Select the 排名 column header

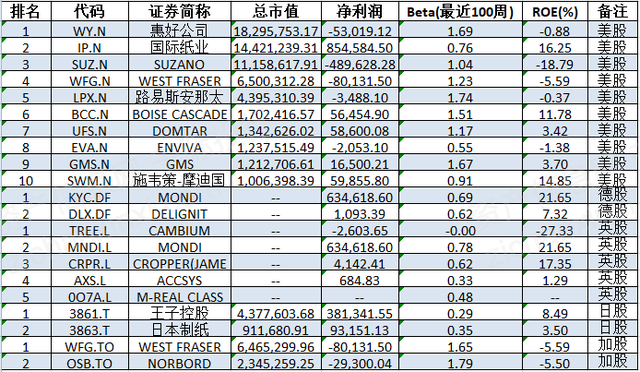tap(26, 11)
